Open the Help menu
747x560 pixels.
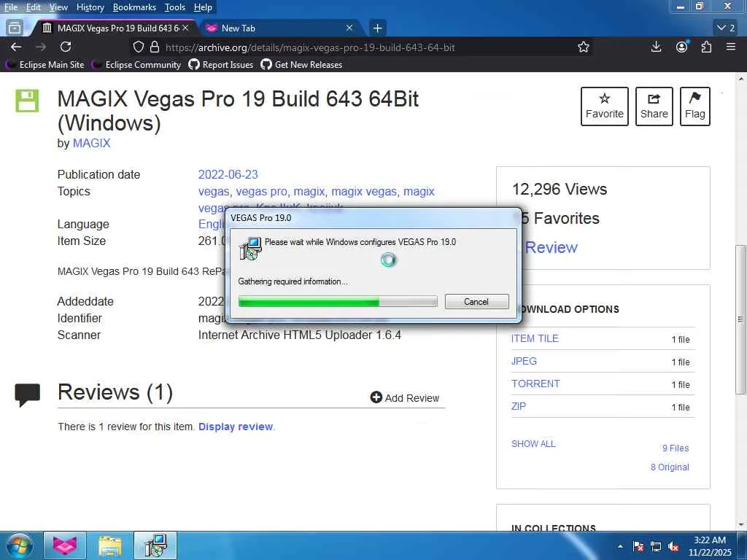point(203,7)
